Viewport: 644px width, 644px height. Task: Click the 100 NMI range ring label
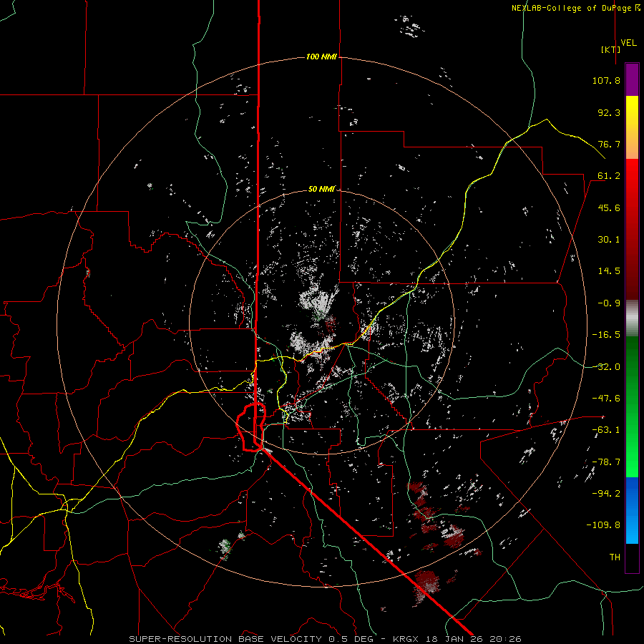(x=321, y=57)
